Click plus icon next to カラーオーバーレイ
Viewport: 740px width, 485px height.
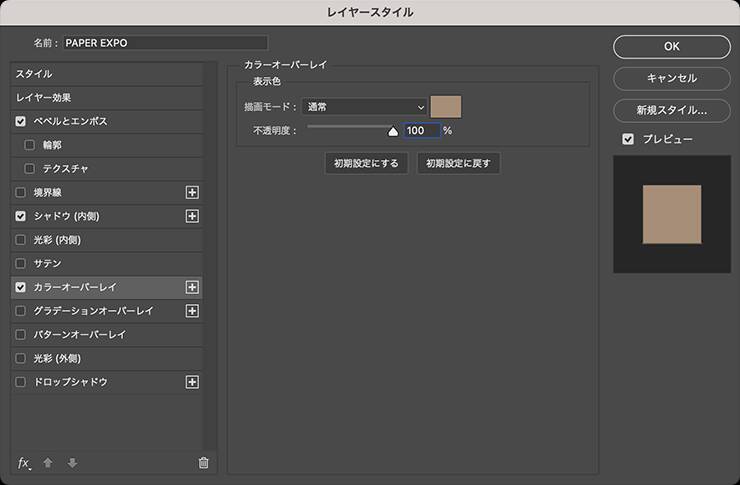point(192,287)
